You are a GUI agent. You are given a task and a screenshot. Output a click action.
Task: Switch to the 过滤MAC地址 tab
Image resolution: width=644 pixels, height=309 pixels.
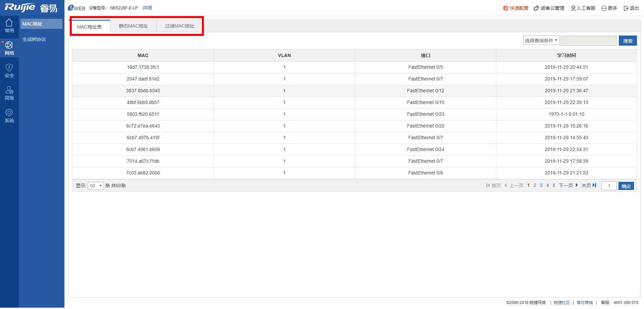pyautogui.click(x=179, y=26)
